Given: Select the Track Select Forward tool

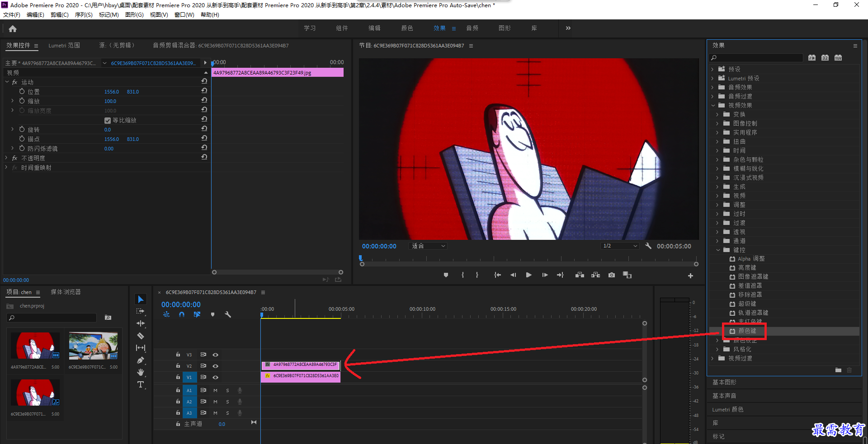Looking at the screenshot, I should point(141,311).
